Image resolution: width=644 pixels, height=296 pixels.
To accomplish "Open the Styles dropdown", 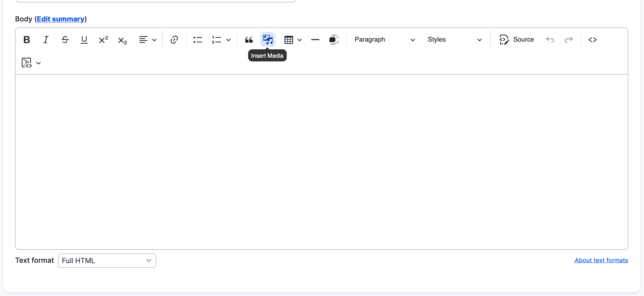I will 455,40.
